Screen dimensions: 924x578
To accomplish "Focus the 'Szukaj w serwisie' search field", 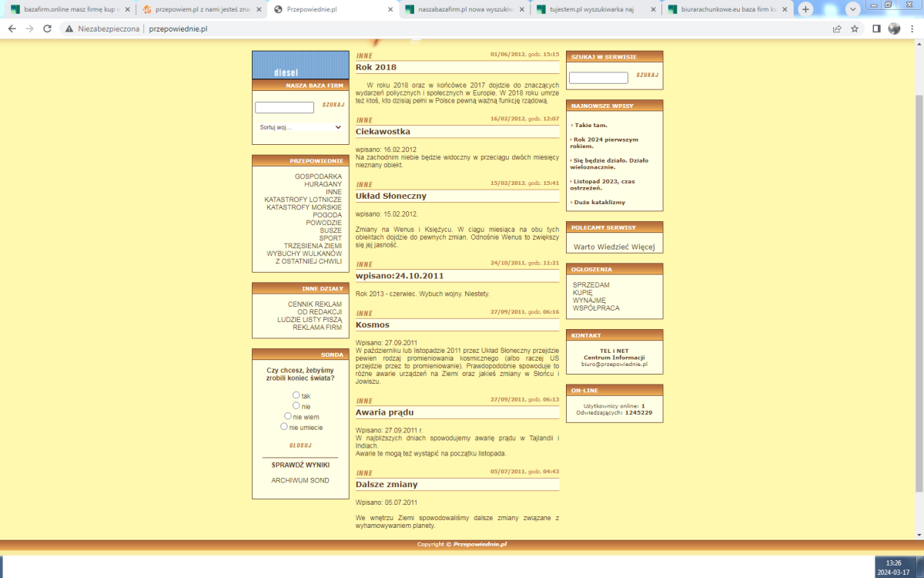I will pyautogui.click(x=598, y=78).
